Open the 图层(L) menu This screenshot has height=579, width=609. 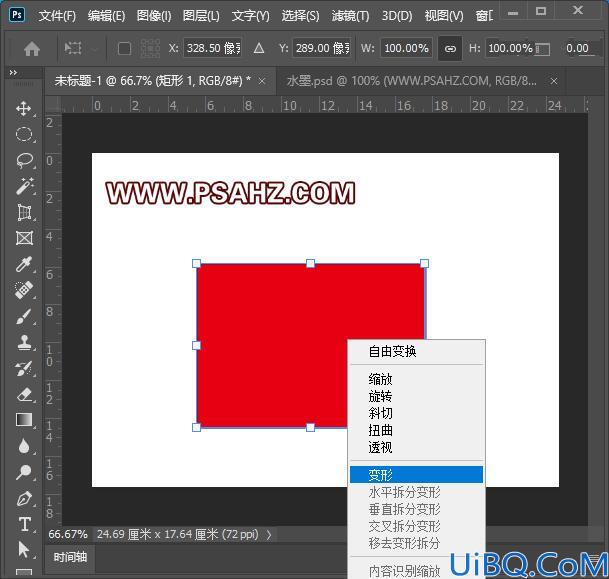click(201, 16)
